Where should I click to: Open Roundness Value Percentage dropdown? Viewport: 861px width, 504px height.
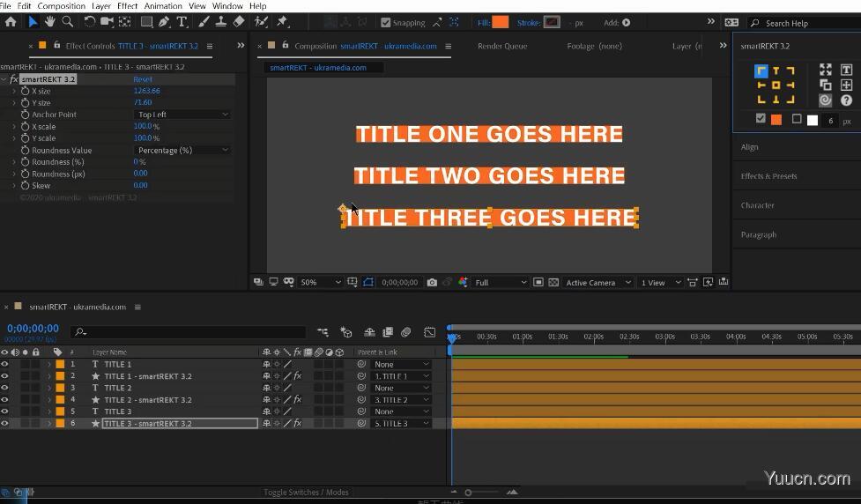click(182, 150)
